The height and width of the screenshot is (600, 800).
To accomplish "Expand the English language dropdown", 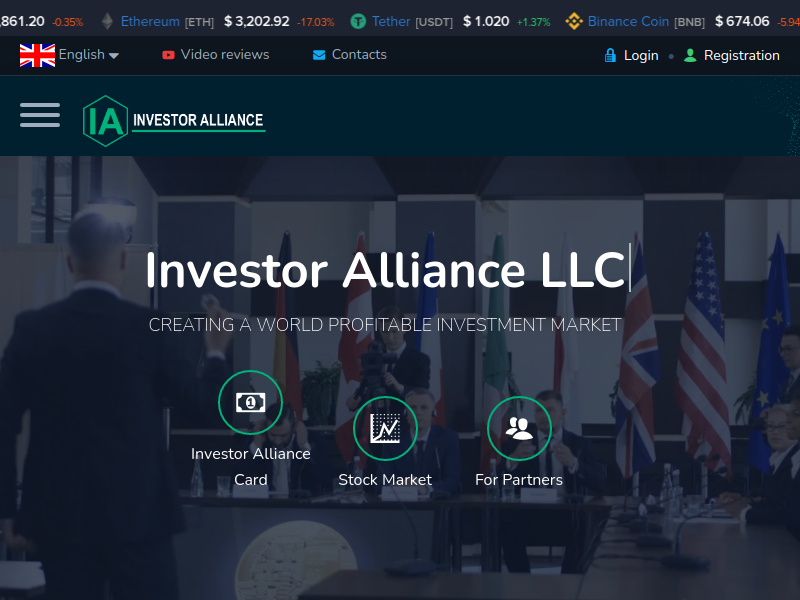I will click(x=89, y=55).
